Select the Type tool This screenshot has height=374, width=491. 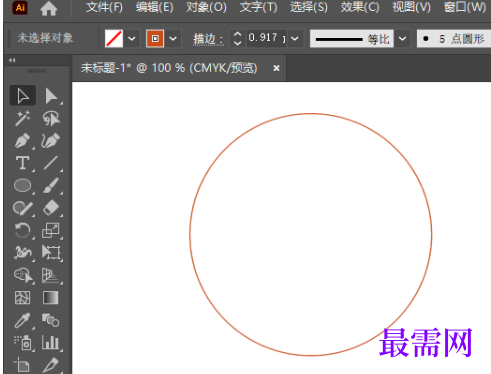[22, 163]
